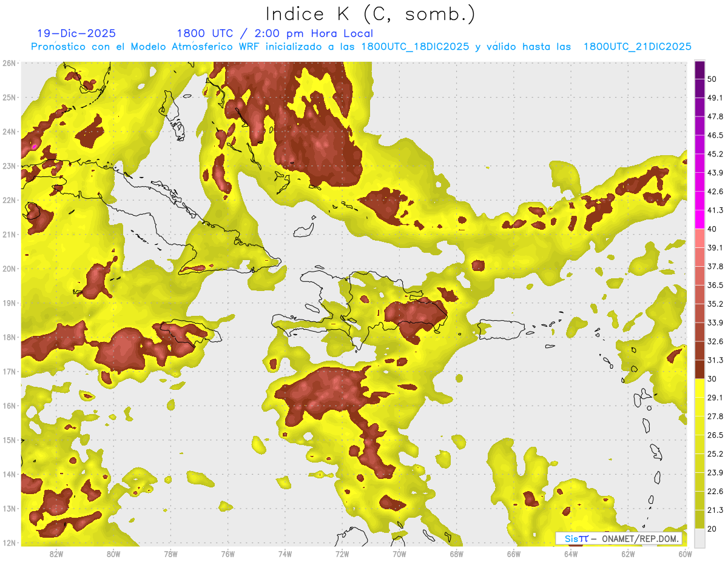The height and width of the screenshot is (562, 728).
Task: Click the latitude label '24N'
Action: tap(9, 132)
